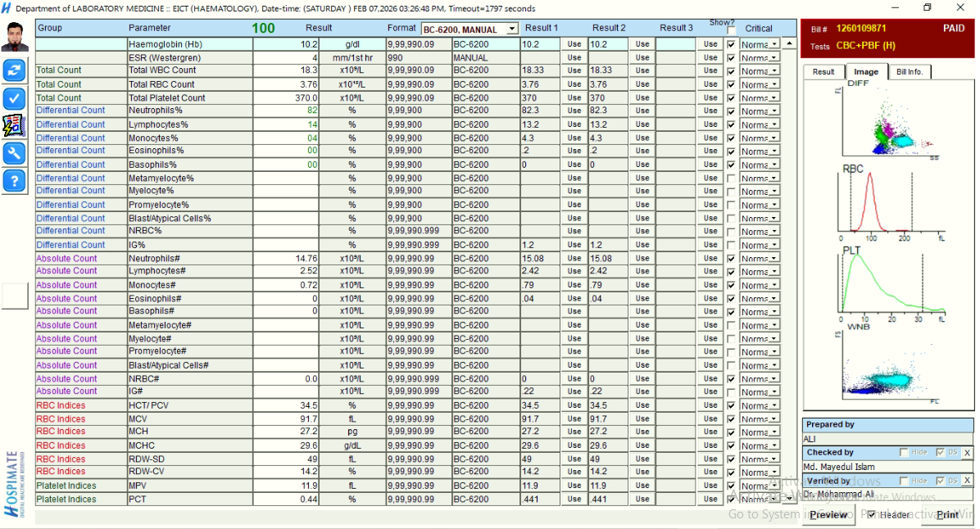Expand Critical dropdown for MCV row
This screenshot has height=529, width=980.
774,419
